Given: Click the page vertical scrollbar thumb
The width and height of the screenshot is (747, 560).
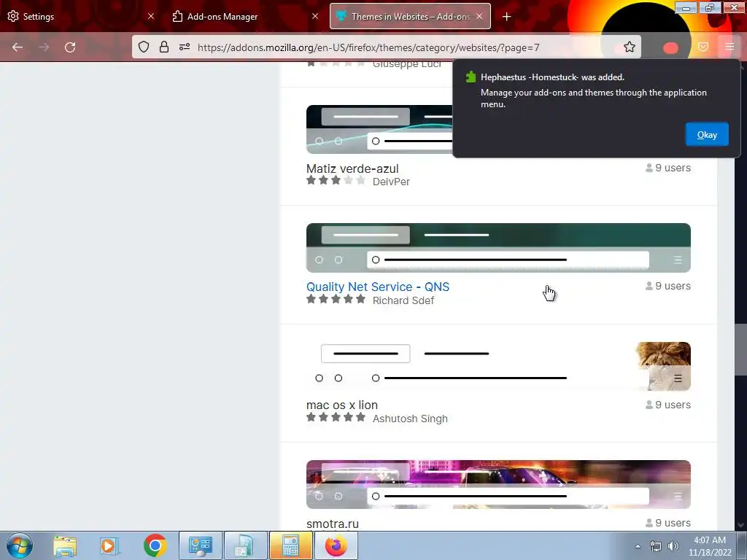Looking at the screenshot, I should click(x=741, y=349).
